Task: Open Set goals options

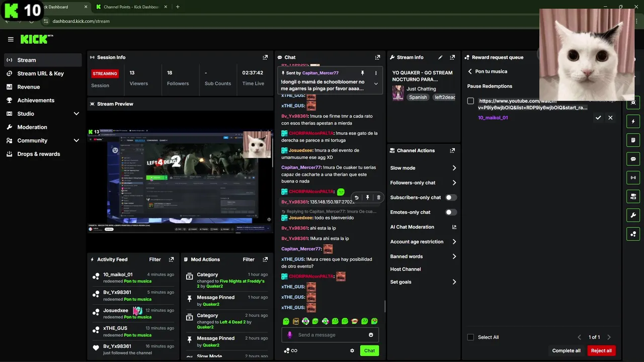Action: [x=424, y=282]
